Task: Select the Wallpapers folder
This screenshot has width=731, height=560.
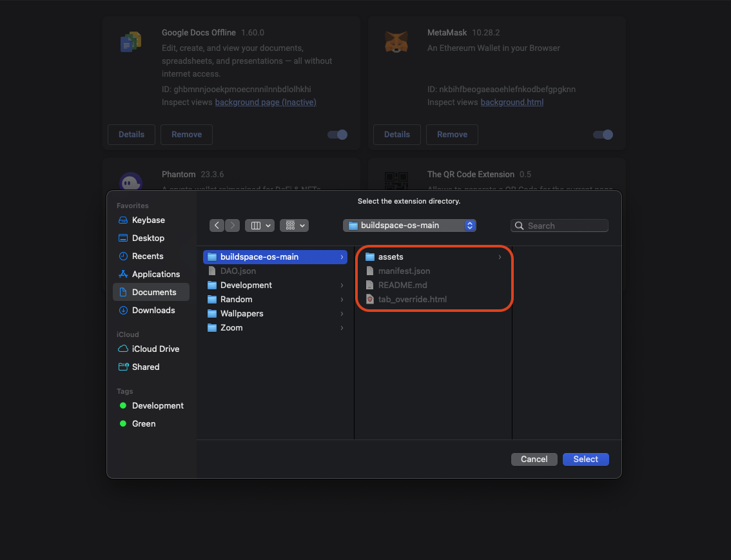Action: tap(275, 314)
